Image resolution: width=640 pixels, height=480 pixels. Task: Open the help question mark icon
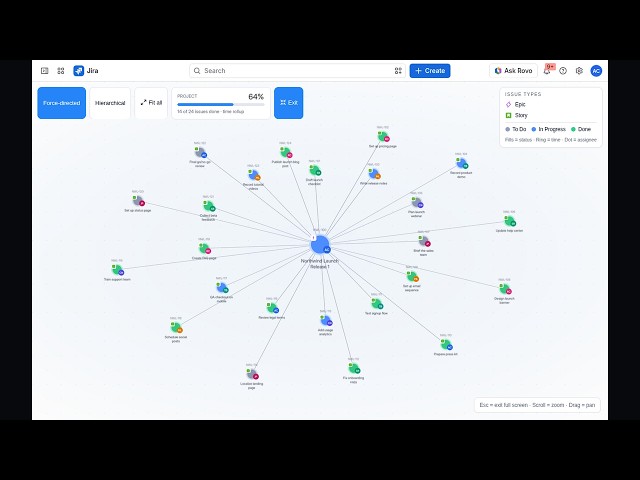(x=563, y=71)
